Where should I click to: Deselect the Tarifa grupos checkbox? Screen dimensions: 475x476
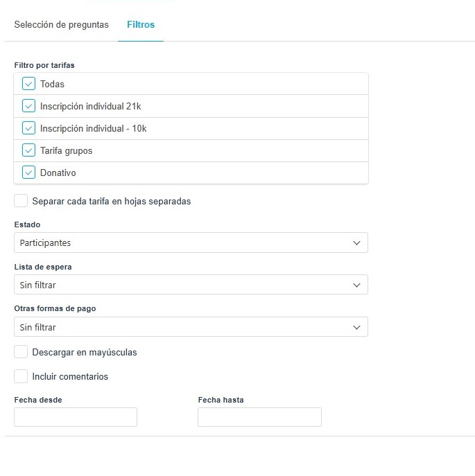coord(28,150)
